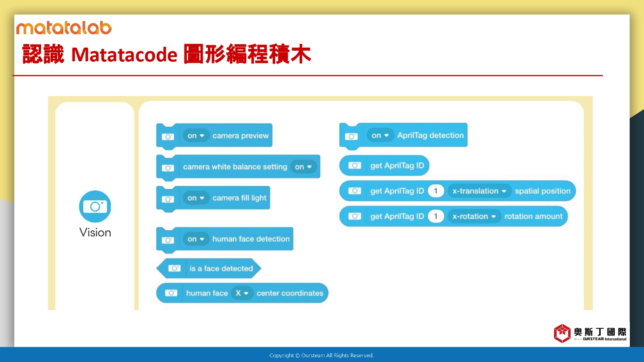
Task: Select the is a face detected block
Action: [209, 268]
